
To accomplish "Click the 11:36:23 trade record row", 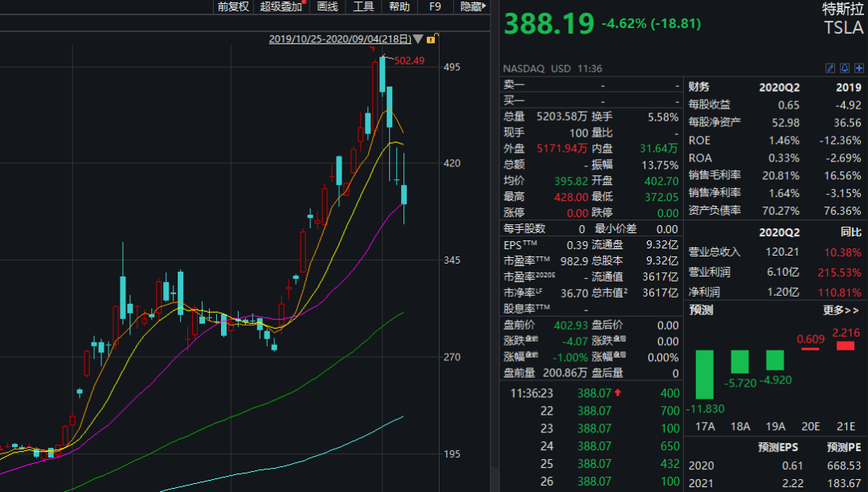I will click(563, 393).
